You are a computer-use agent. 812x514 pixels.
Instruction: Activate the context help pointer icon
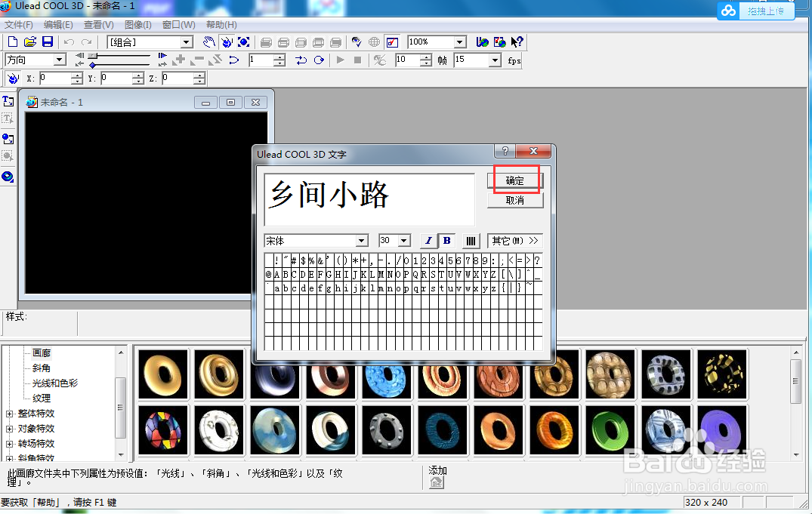[x=517, y=42]
